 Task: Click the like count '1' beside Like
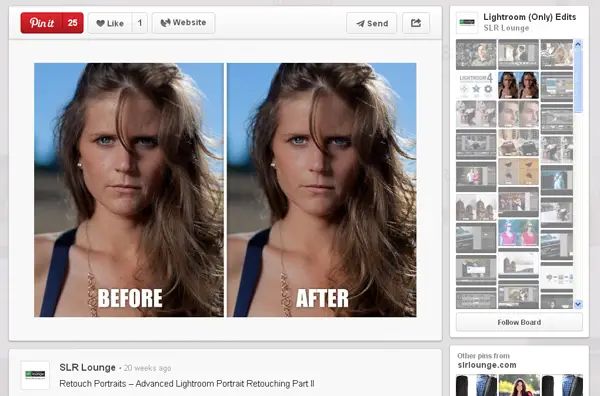140,23
